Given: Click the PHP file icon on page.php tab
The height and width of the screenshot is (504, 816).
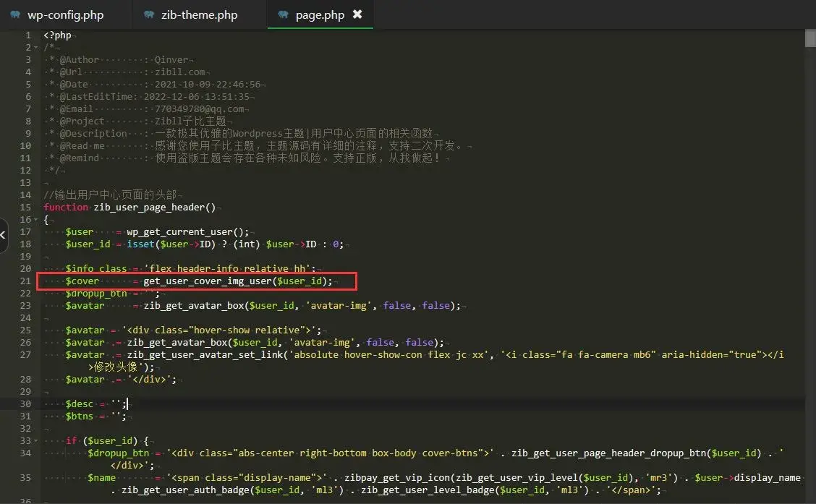Looking at the screenshot, I should tap(283, 14).
